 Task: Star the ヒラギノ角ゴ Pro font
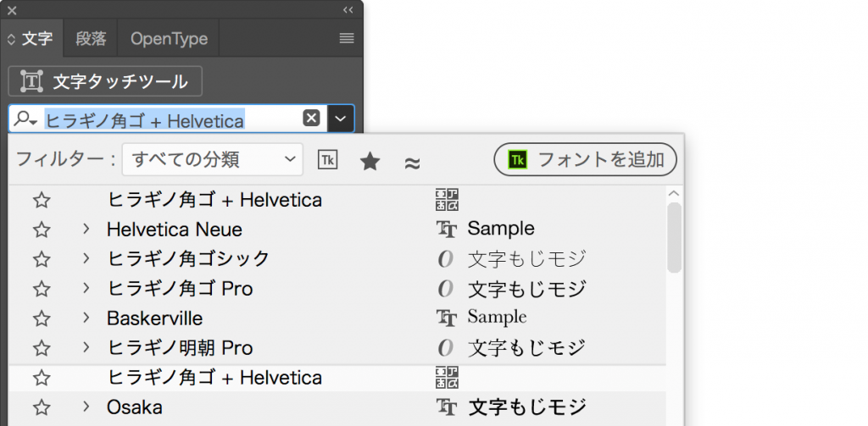point(42,289)
